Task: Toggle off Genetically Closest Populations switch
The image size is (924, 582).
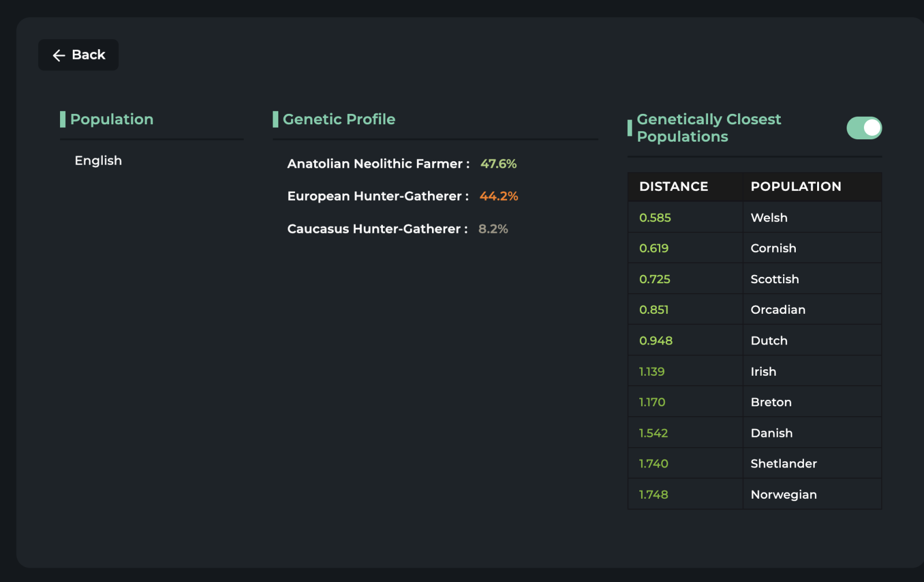Action: pyautogui.click(x=864, y=128)
